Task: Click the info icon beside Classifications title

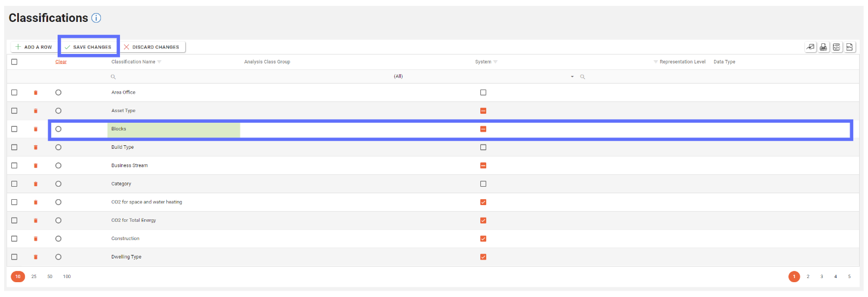Action: (97, 18)
